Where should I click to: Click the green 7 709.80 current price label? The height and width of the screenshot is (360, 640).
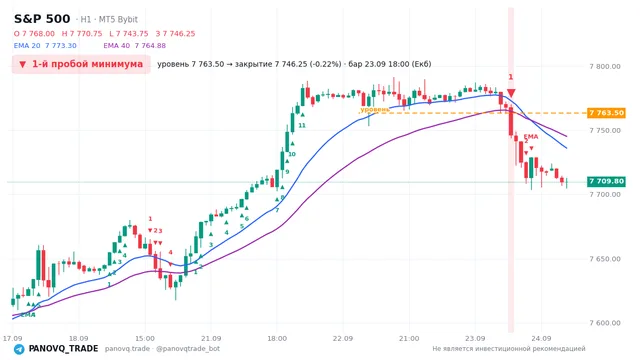tap(606, 181)
